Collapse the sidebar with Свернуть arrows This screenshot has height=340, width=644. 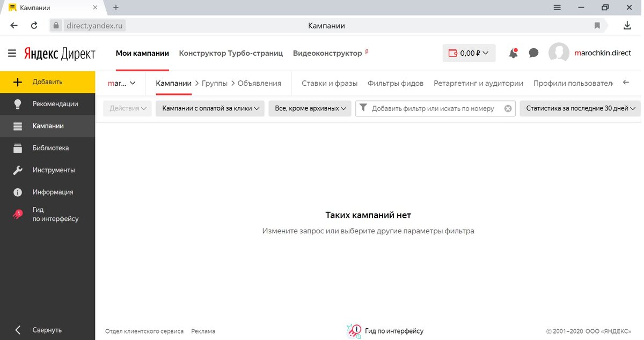18,330
